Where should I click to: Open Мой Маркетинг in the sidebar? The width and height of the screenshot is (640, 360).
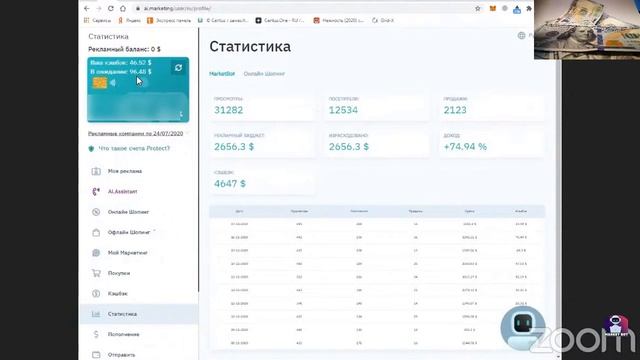(x=127, y=253)
